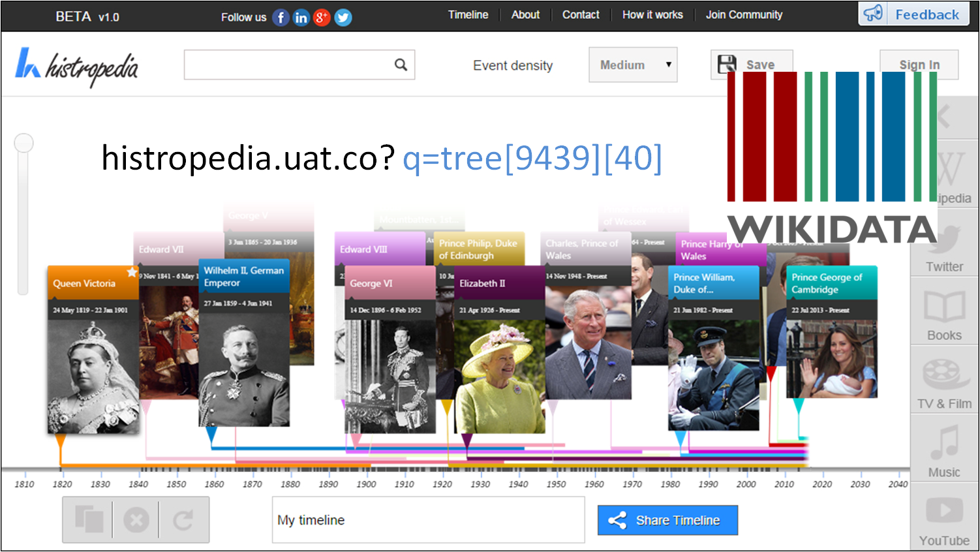Screen dimensions: 980x552
Task: Toggle the star on Queen Victoria card
Action: [132, 273]
